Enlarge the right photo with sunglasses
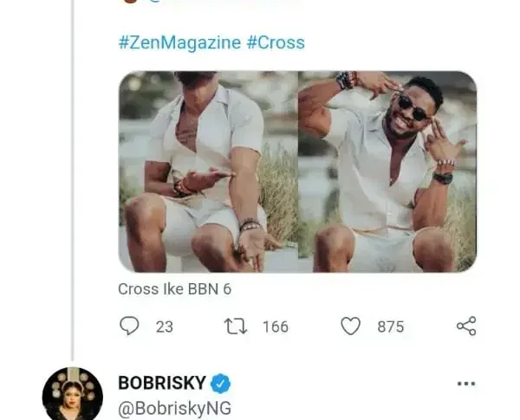Image resolution: width=520 pixels, height=420 pixels. click(387, 171)
